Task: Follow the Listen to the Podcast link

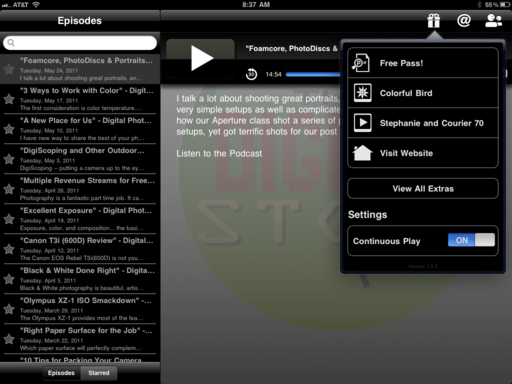Action: pos(219,153)
